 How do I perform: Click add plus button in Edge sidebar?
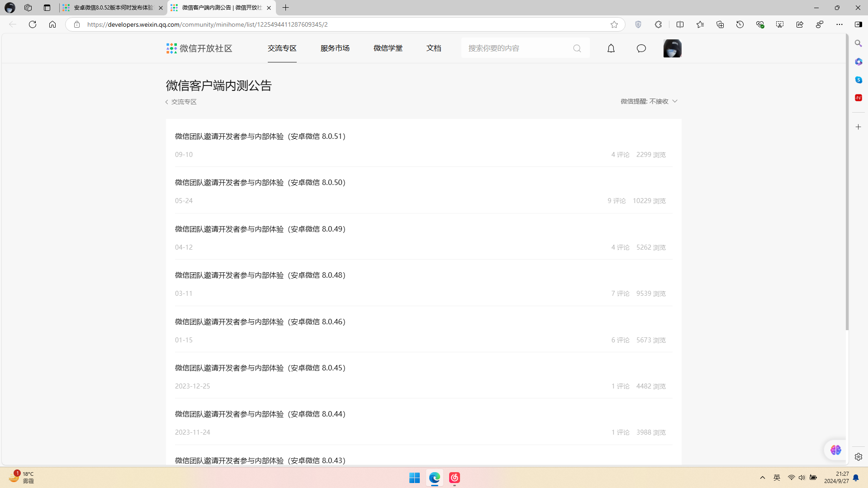(x=859, y=127)
